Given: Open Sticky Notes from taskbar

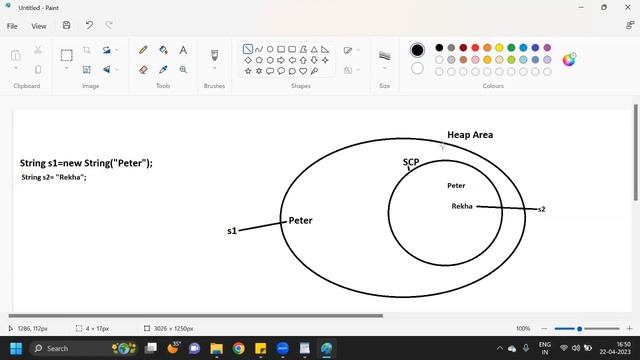Looking at the screenshot, I should click(x=260, y=349).
